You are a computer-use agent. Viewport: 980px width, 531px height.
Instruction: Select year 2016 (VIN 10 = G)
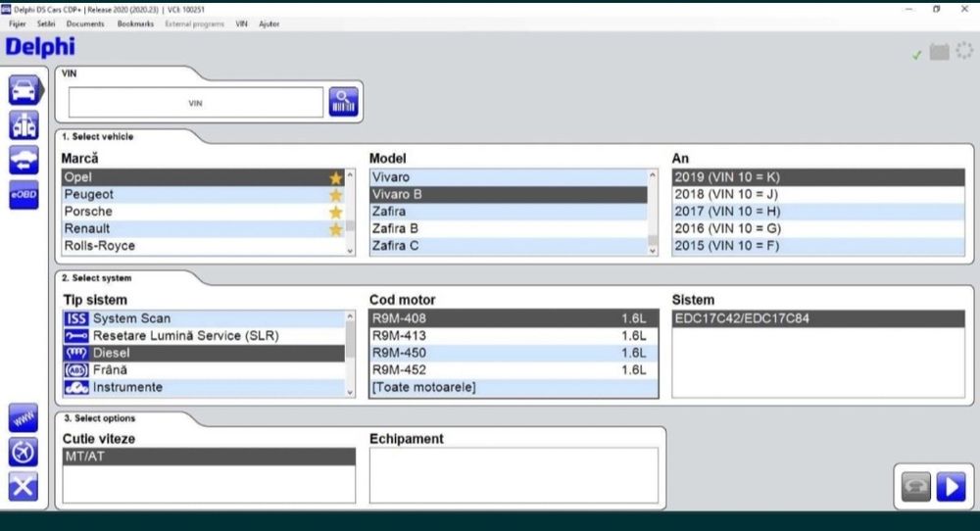(818, 228)
